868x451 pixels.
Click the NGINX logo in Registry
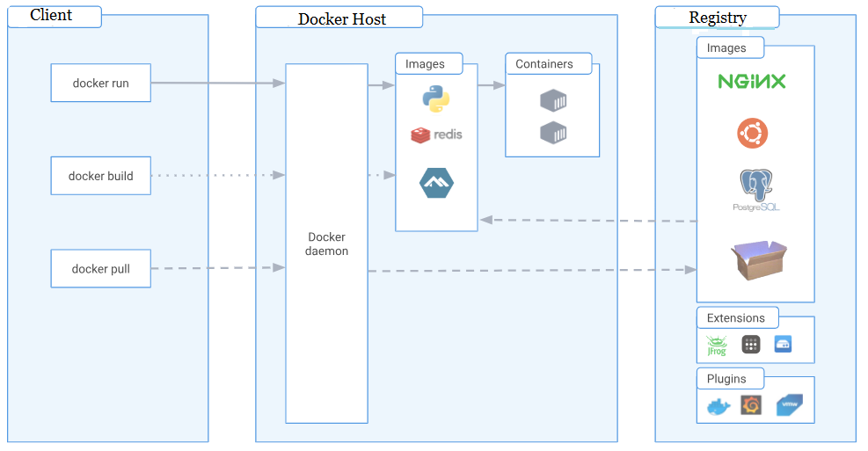[752, 82]
